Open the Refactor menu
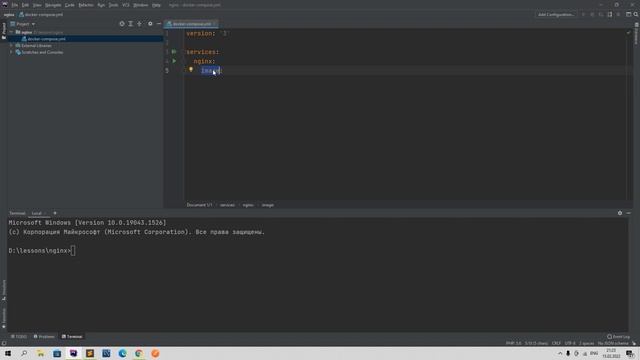640x360 pixels. coord(86,5)
